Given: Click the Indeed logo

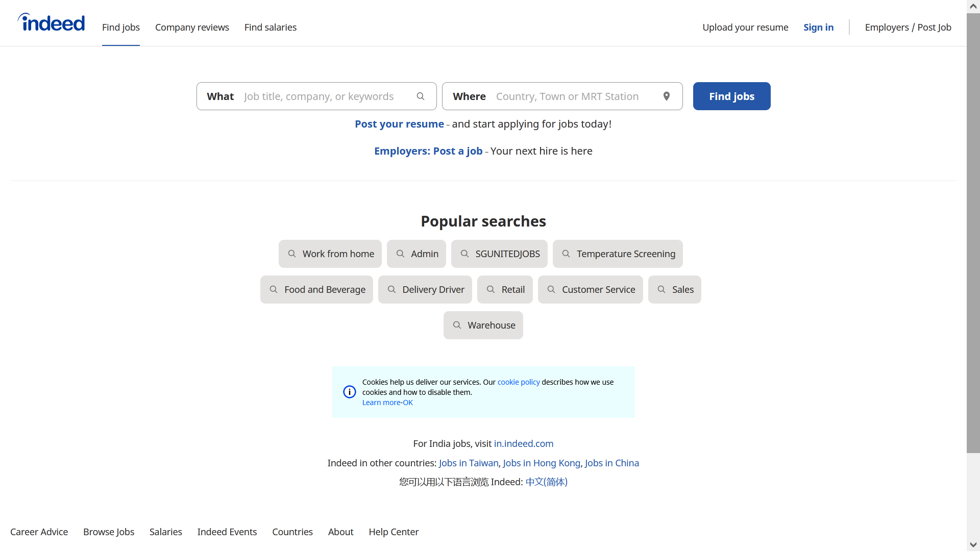Looking at the screenshot, I should [x=51, y=23].
